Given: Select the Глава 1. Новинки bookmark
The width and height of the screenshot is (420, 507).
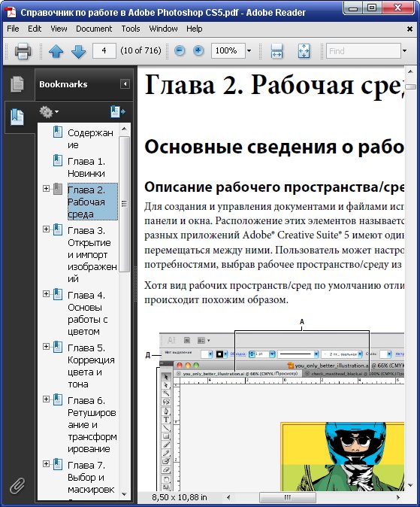Looking at the screenshot, I should 86,167.
